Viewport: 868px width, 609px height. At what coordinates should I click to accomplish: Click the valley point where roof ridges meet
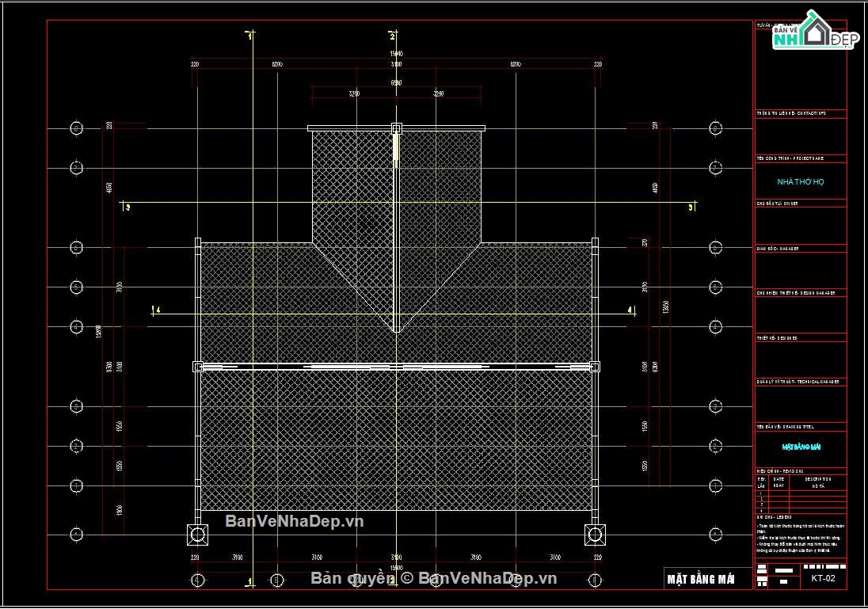click(396, 330)
